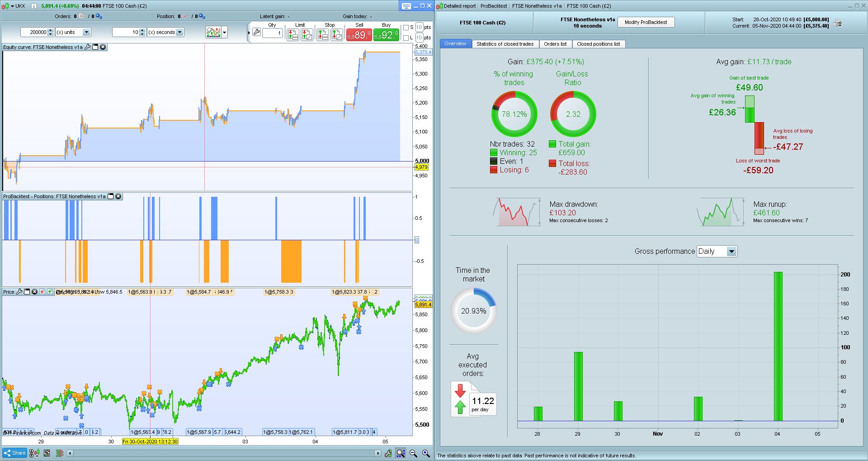Viewport: 868px width, 461px height.
Task: Maximize the Equity curve panel
Action: pyautogui.click(x=95, y=47)
